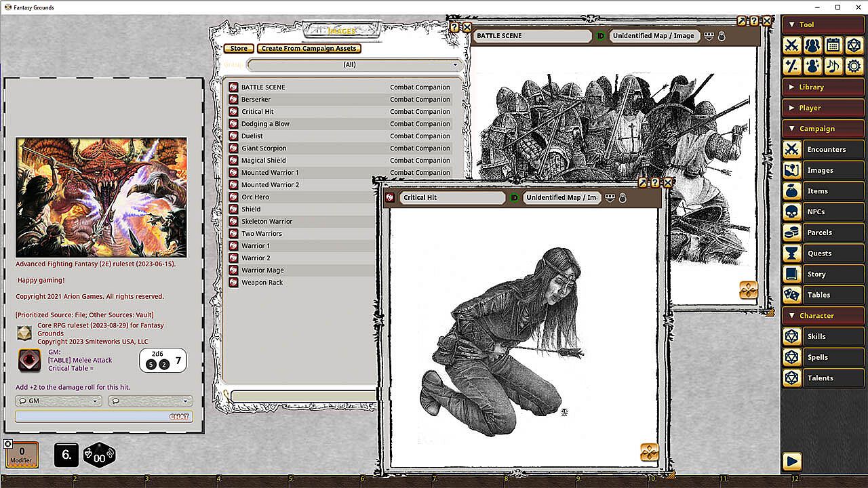
Task: Open the Group filter dropdown showing (All)
Action: [x=354, y=65]
